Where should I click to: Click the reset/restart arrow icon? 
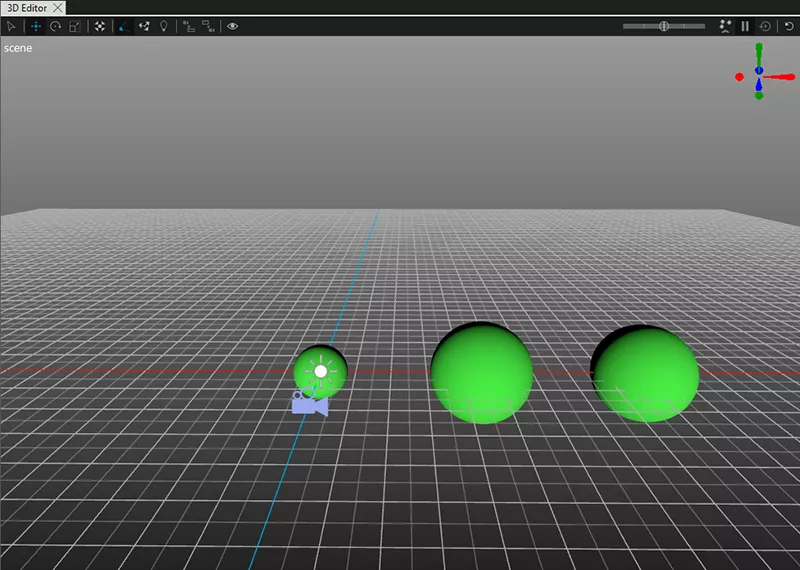[790, 26]
